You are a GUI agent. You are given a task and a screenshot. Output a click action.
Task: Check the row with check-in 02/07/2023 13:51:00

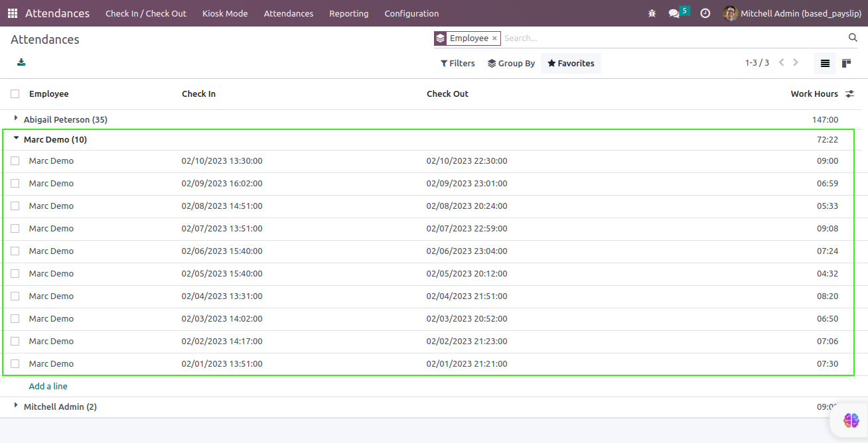[x=15, y=229]
